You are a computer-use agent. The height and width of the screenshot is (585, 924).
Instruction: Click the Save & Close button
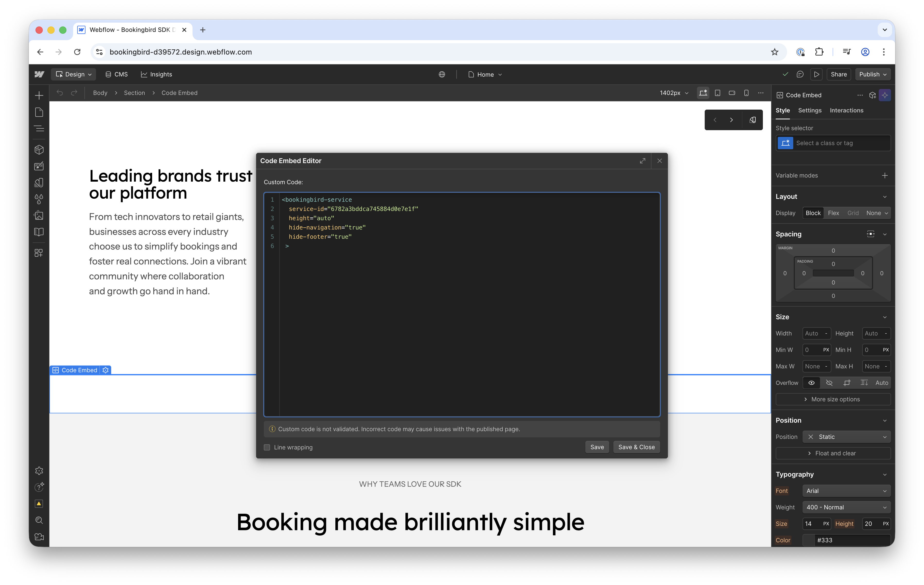point(636,447)
